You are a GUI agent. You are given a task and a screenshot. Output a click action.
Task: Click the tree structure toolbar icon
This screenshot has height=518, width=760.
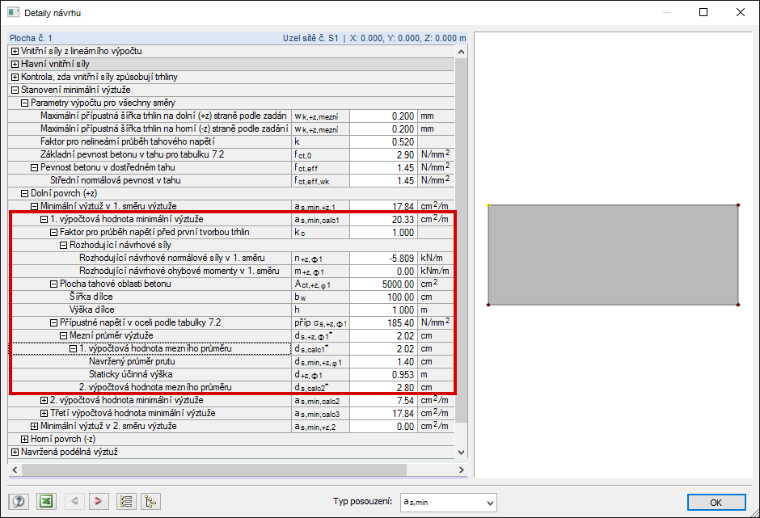tap(151, 501)
